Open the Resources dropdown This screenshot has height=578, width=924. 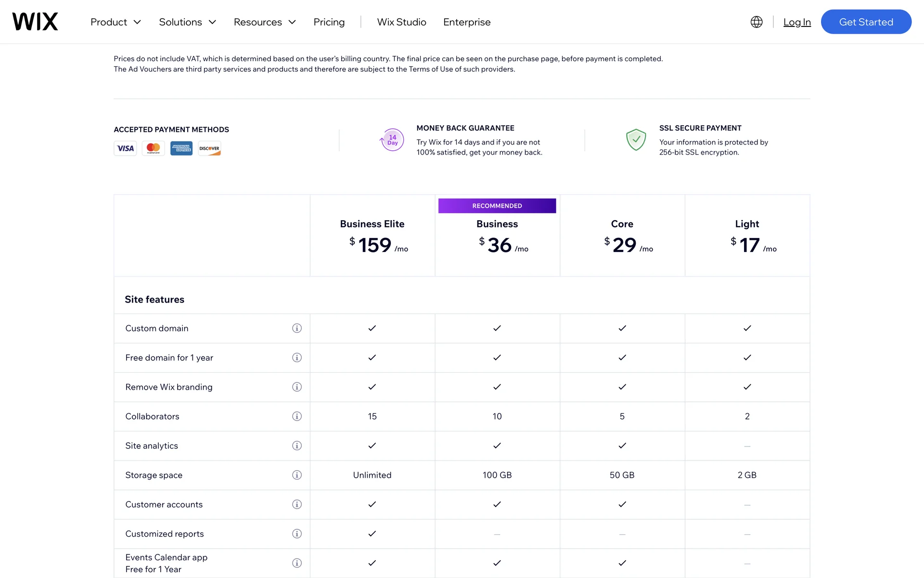coord(264,22)
